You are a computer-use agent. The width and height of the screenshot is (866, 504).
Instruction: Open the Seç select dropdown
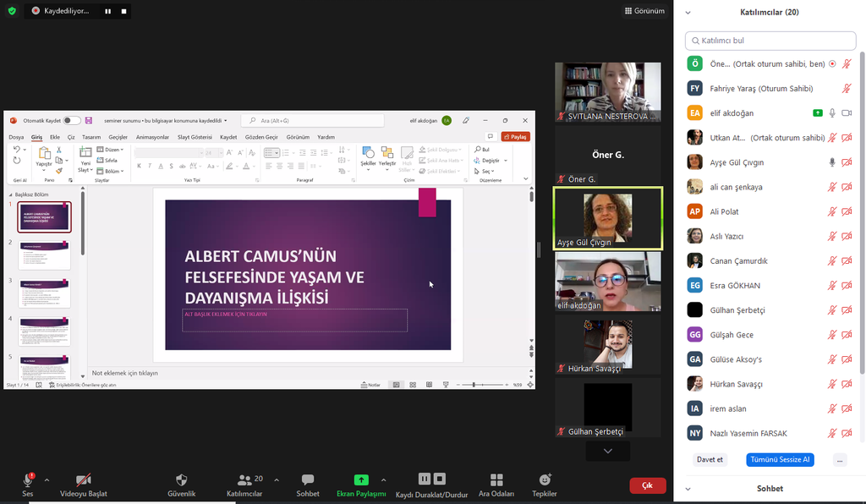[x=485, y=171]
